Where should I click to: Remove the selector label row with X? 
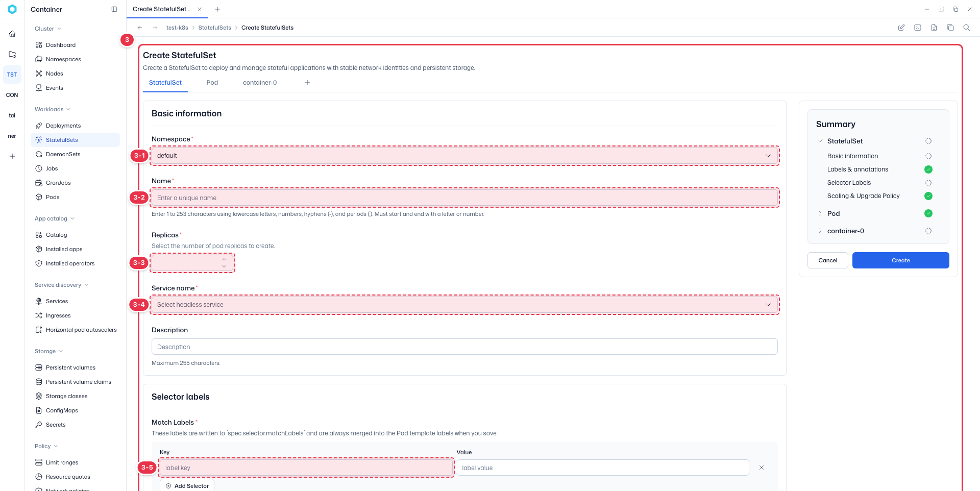coord(762,468)
